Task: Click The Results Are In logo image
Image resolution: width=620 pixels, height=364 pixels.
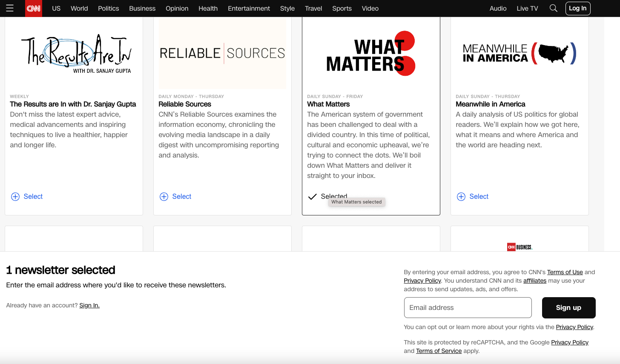Action: pos(77,54)
